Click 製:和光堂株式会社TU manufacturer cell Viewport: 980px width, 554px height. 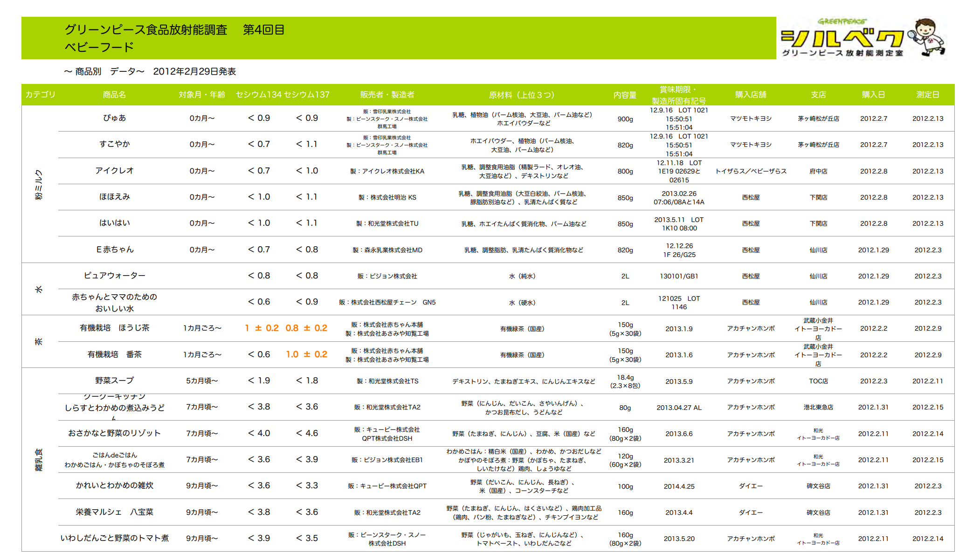pos(387,223)
